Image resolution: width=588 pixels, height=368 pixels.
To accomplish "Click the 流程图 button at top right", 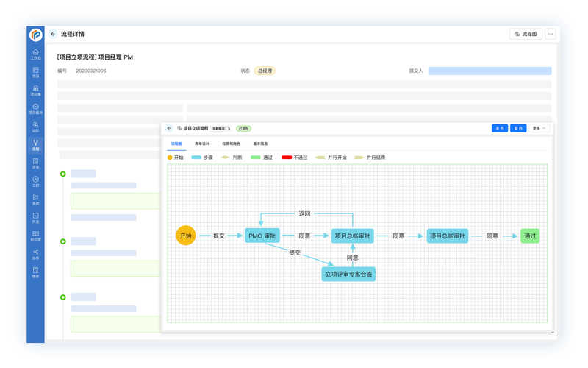I will pyautogui.click(x=526, y=34).
